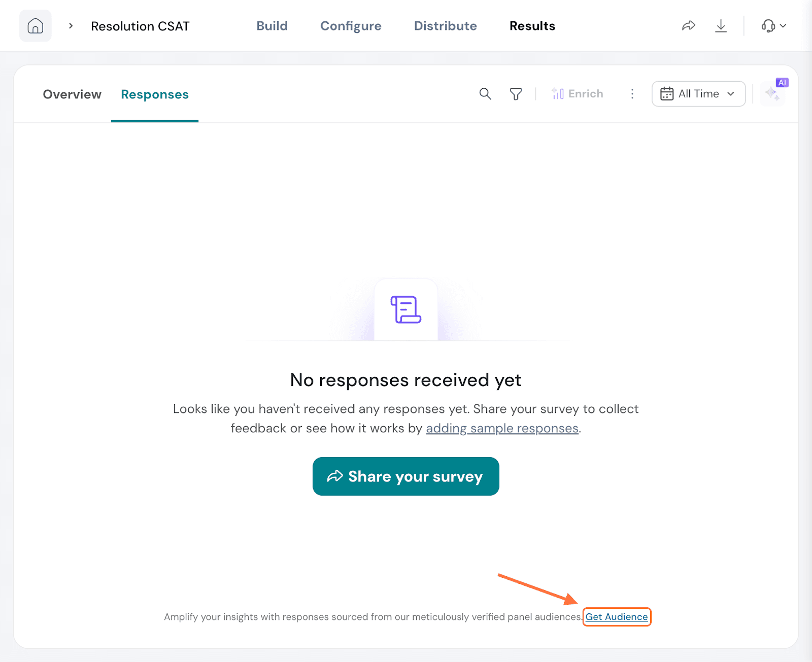Click the share arrow icon in header

[688, 26]
